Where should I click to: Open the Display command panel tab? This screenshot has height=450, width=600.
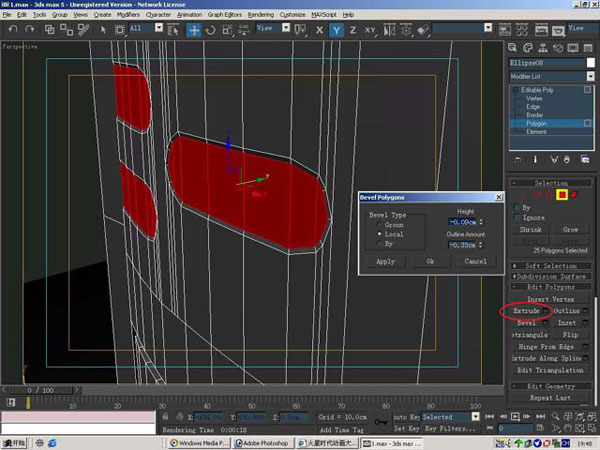click(574, 49)
